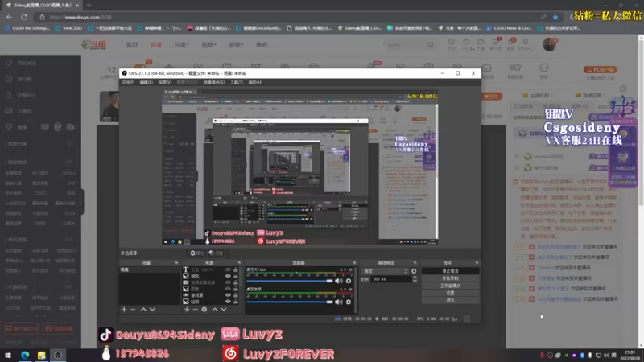This screenshot has width=644, height=362.
Task: Open File Explorer from the taskbar
Action: click(x=42, y=355)
